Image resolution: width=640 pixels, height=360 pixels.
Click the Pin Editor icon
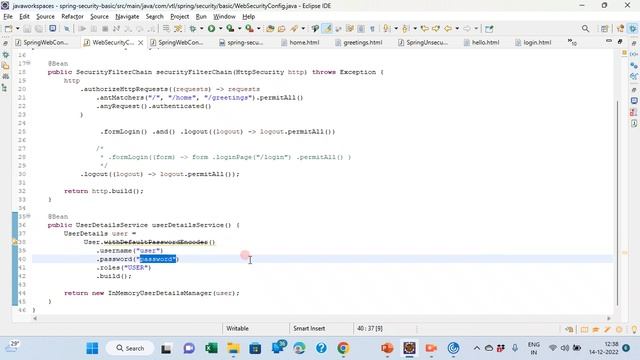(x=489, y=29)
